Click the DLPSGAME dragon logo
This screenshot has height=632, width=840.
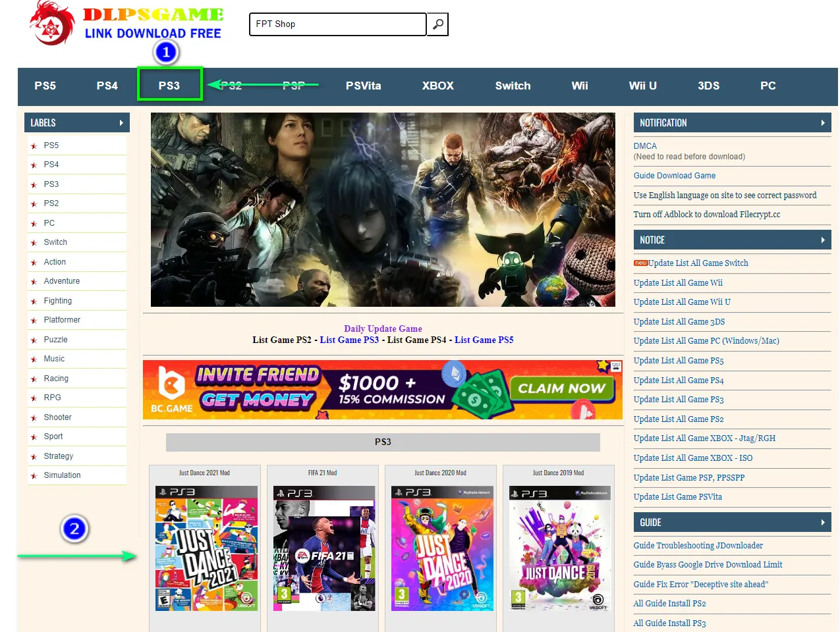(x=52, y=24)
